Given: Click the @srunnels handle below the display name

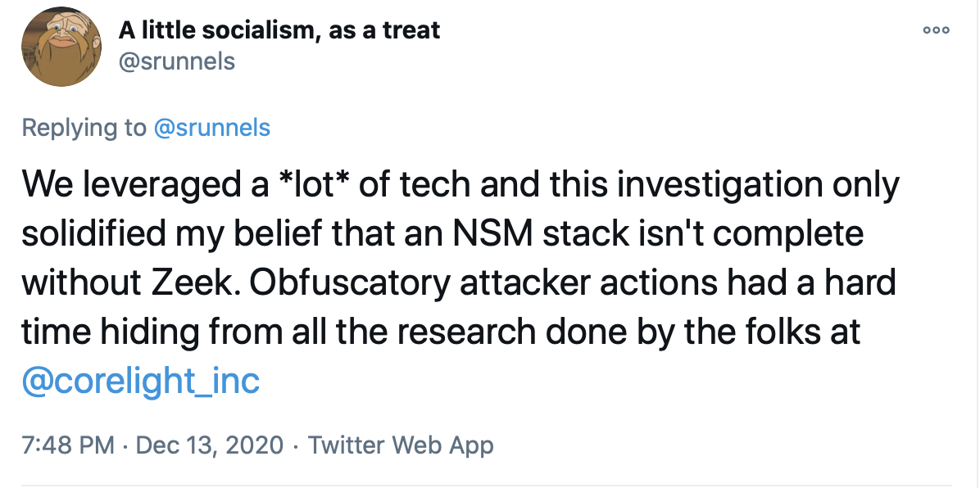Looking at the screenshot, I should click(x=177, y=61).
